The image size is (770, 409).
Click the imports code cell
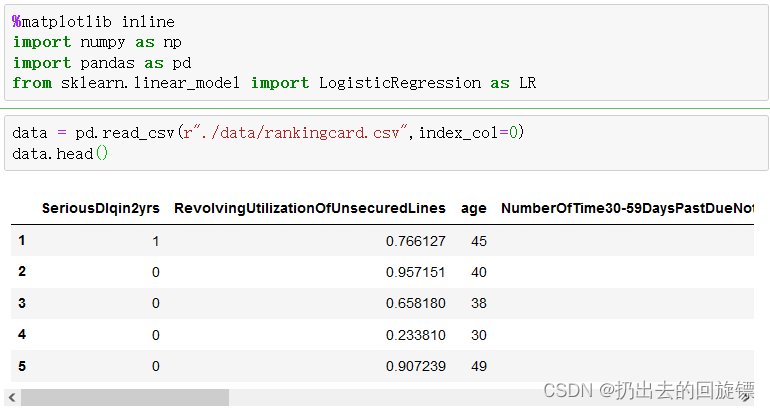(386, 53)
